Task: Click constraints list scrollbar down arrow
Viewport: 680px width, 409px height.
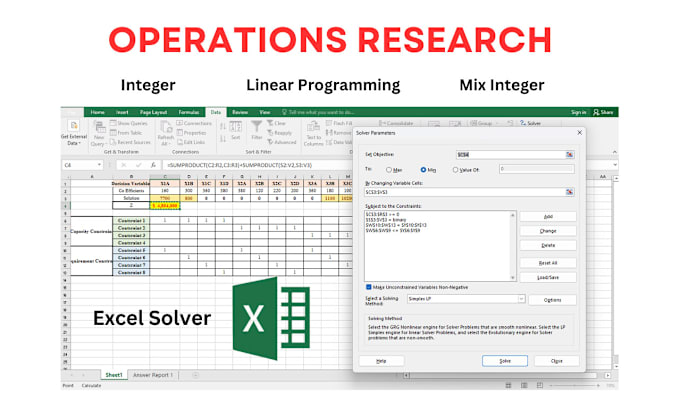Action: click(x=513, y=278)
